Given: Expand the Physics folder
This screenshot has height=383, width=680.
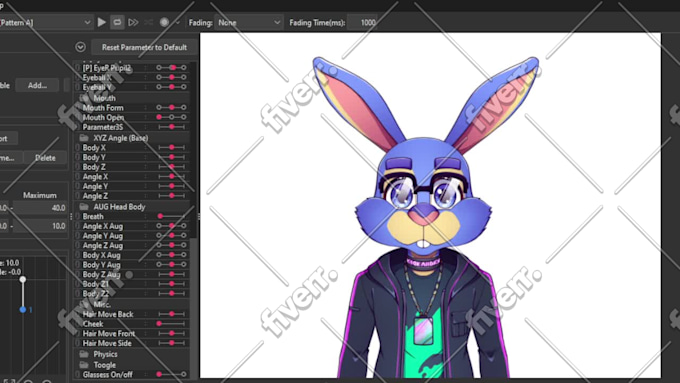Looking at the screenshot, I should [84, 354].
